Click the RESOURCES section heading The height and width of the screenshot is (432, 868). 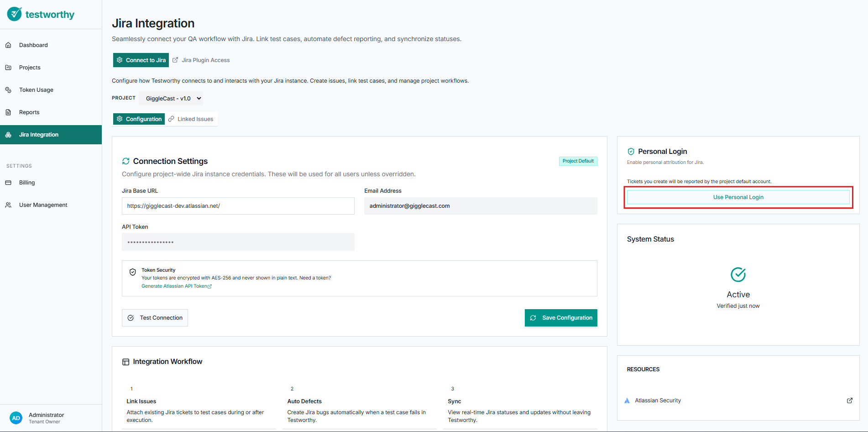[x=643, y=369]
